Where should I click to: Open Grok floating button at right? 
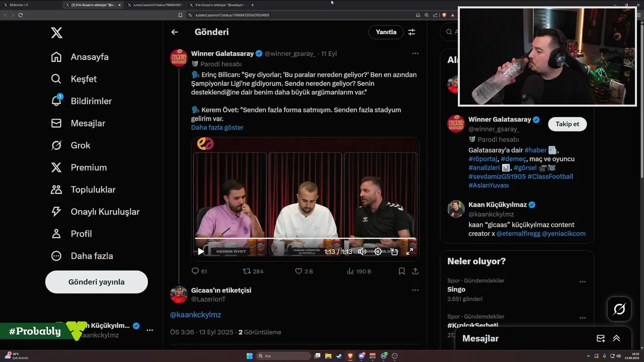(x=619, y=309)
